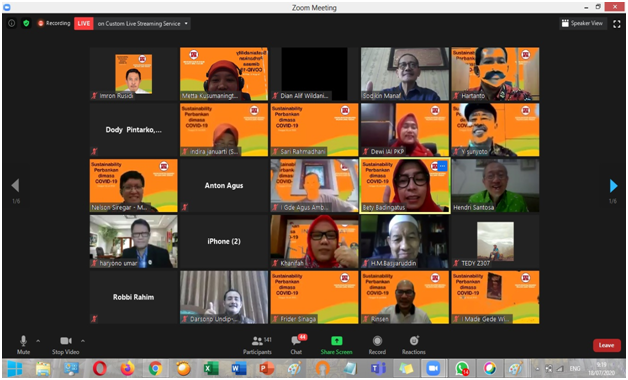Launch Google Chrome from taskbar

[155, 368]
